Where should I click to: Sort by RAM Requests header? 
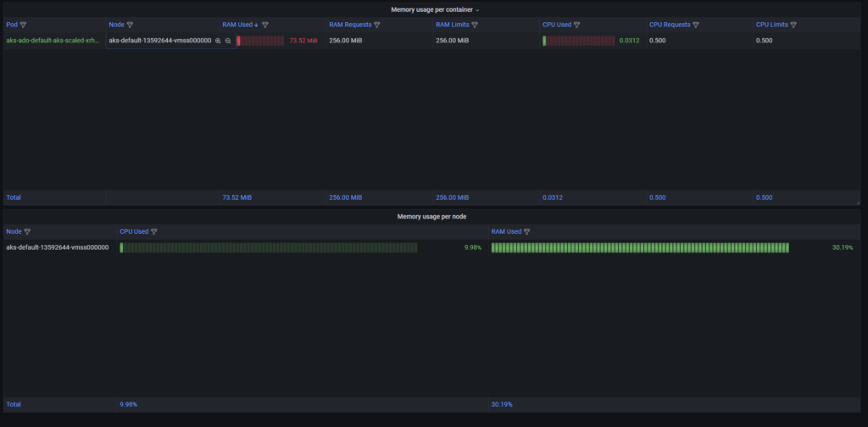[350, 25]
